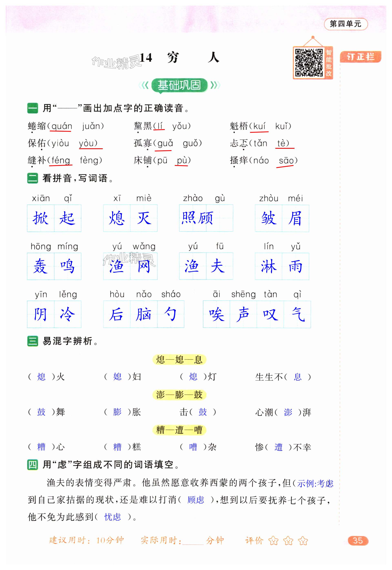
Task: Click the green section icon 二
Action: point(32,178)
